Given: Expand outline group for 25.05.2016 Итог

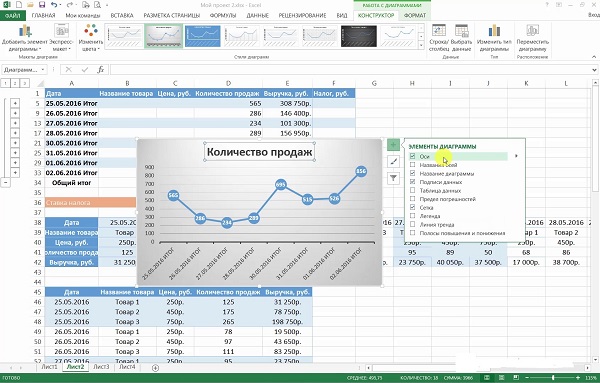Looking at the screenshot, I should click(15, 103).
